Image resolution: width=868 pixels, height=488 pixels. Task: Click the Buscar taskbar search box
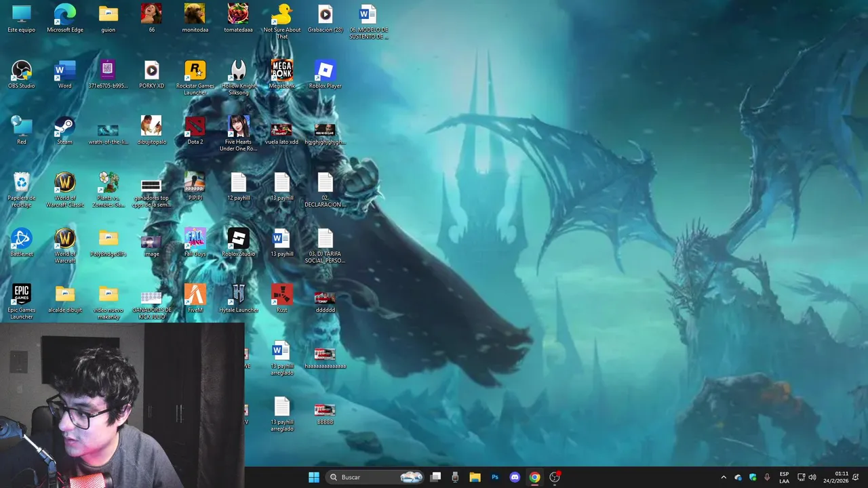375,477
